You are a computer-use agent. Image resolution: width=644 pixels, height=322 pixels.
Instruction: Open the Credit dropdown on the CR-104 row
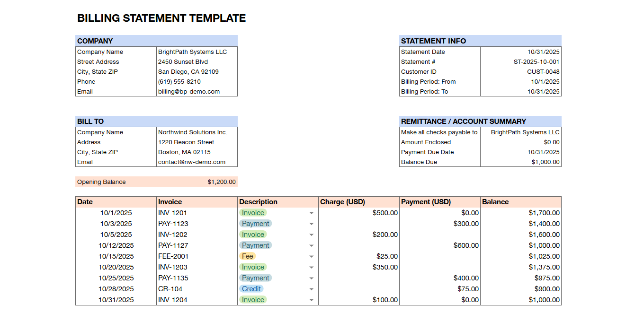pyautogui.click(x=311, y=289)
